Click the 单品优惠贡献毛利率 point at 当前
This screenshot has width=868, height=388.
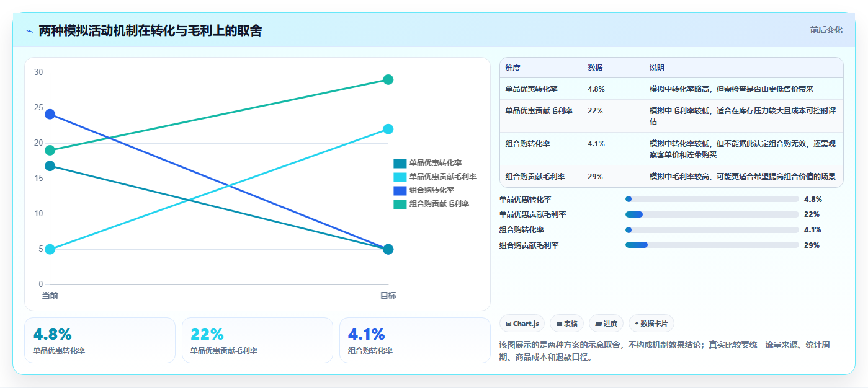(50, 249)
